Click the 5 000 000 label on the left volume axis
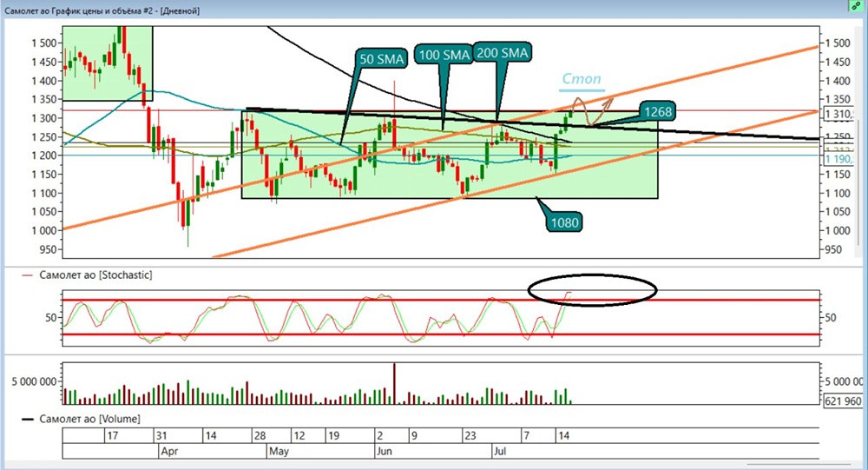Image resolution: width=868 pixels, height=470 pixels. click(34, 381)
